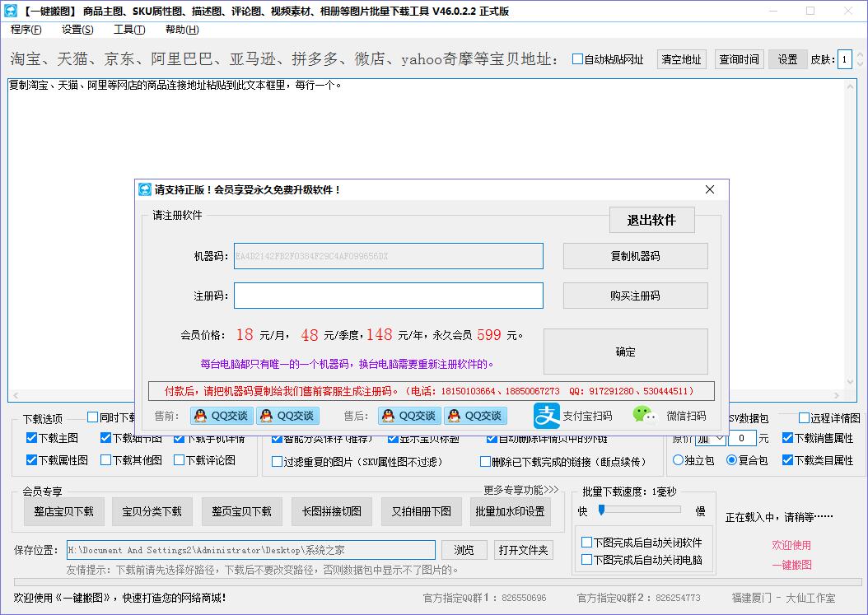Click the 官方指定QQ群1 number 826550696

click(x=524, y=598)
